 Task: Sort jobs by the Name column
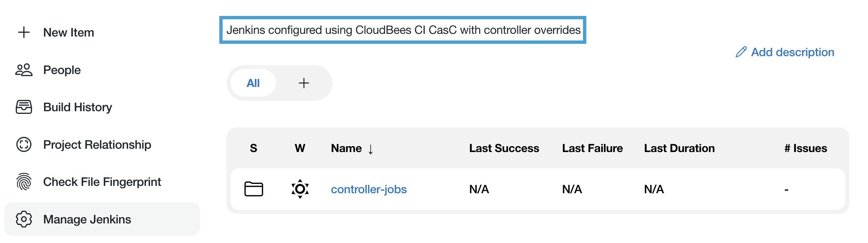[x=346, y=148]
